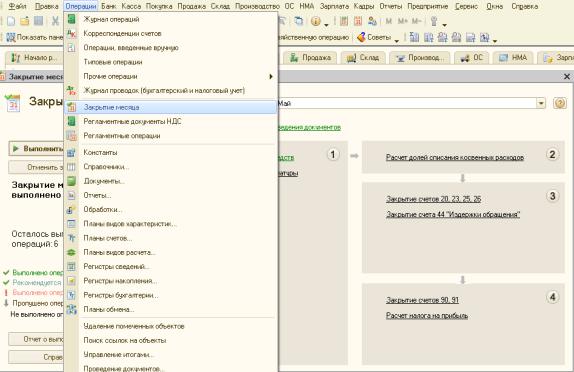574x372 pixels.
Task: Open the Зарплата menu in menu bar
Action: 334,6
